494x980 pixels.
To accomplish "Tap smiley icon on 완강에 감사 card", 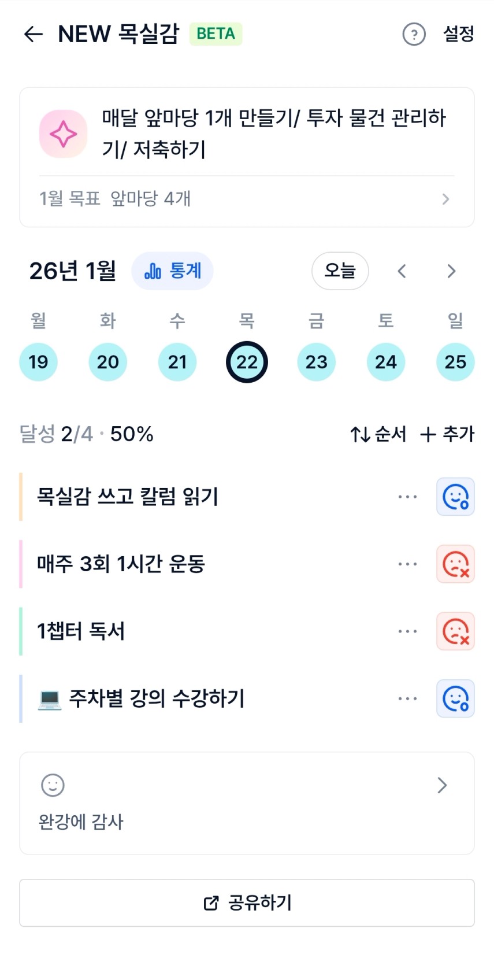I will click(x=53, y=785).
